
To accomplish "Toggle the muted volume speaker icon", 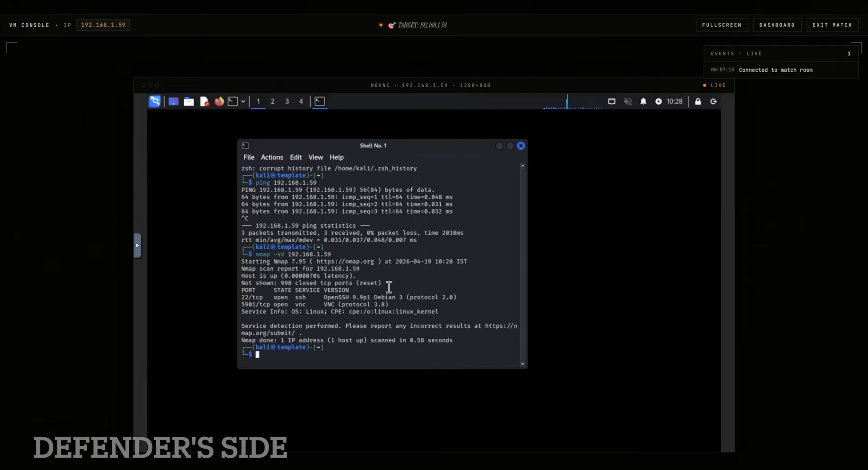I will (628, 101).
